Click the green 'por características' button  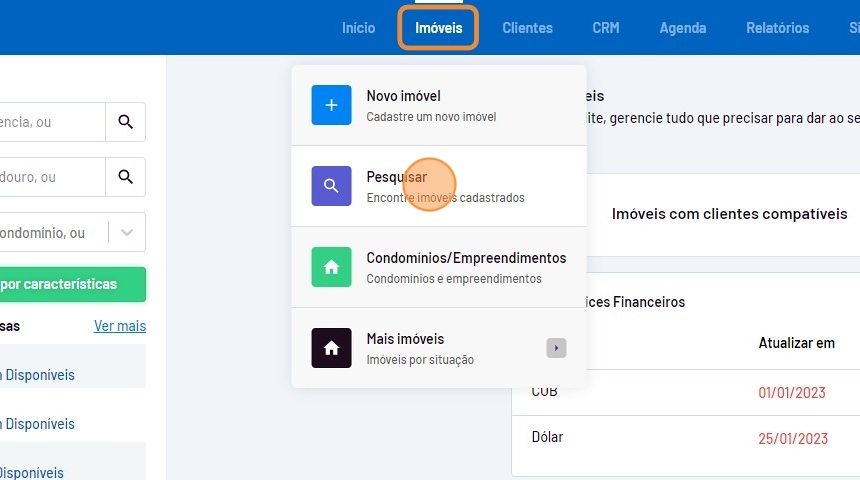click(x=72, y=284)
